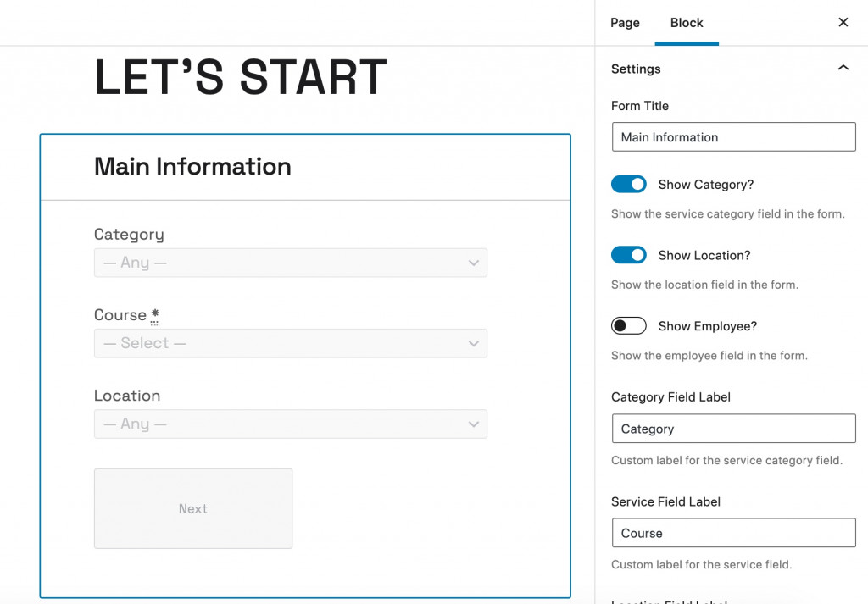Click the Category label in the form
Screen dimensions: 868x604
tap(129, 235)
